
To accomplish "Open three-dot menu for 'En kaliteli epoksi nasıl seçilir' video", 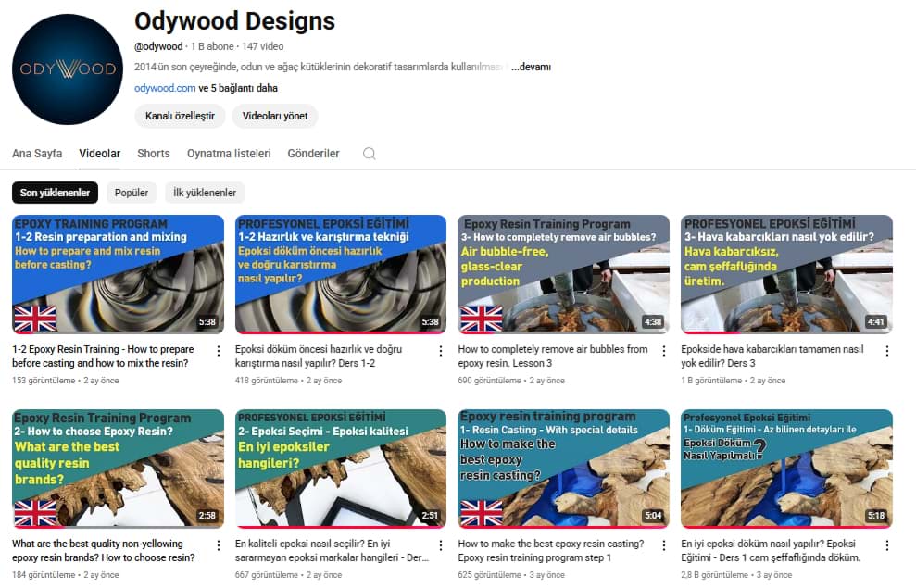I will pos(441,544).
